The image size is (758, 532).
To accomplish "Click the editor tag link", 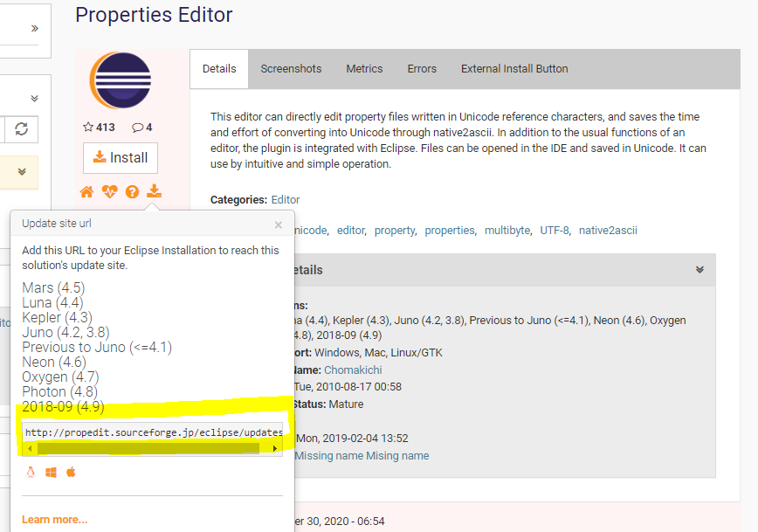I will pyautogui.click(x=351, y=231).
